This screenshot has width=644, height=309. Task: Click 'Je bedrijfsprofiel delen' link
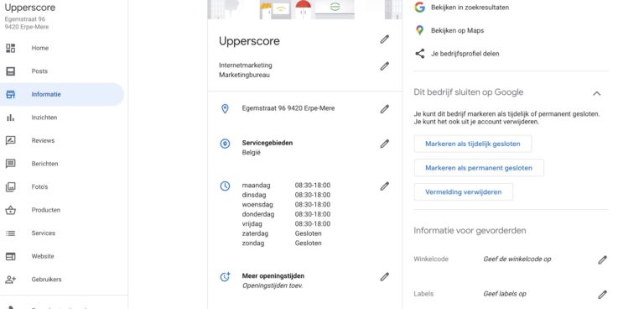(465, 54)
